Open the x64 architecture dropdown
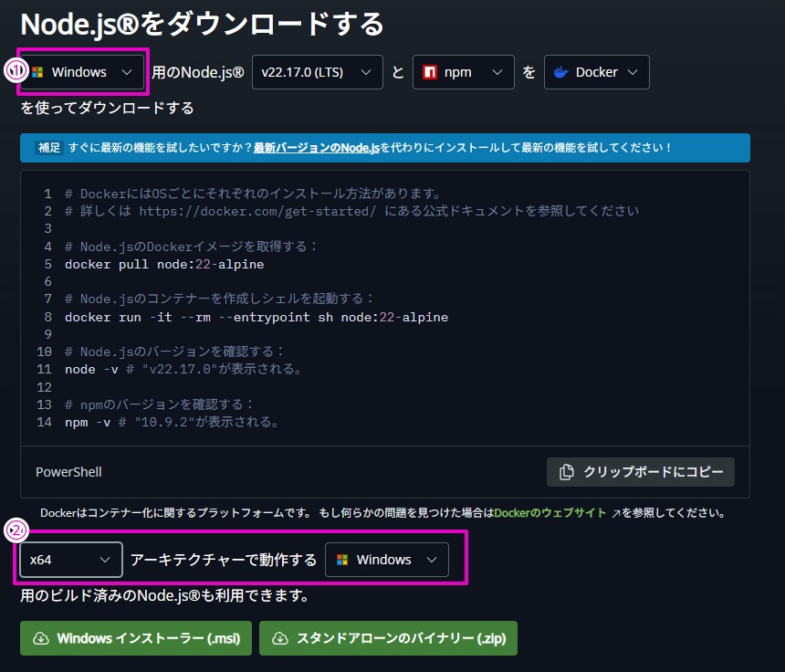 pos(71,560)
